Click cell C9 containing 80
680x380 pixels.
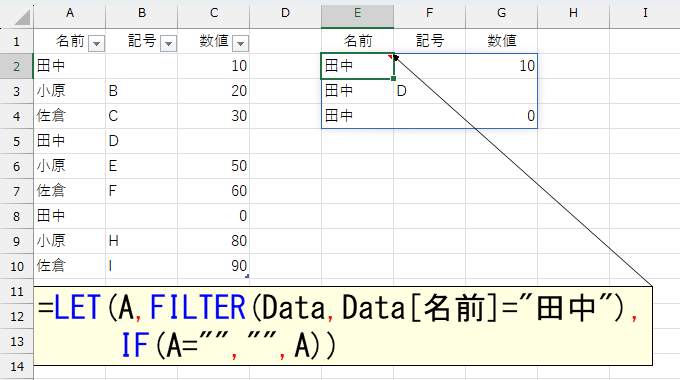[x=213, y=241]
